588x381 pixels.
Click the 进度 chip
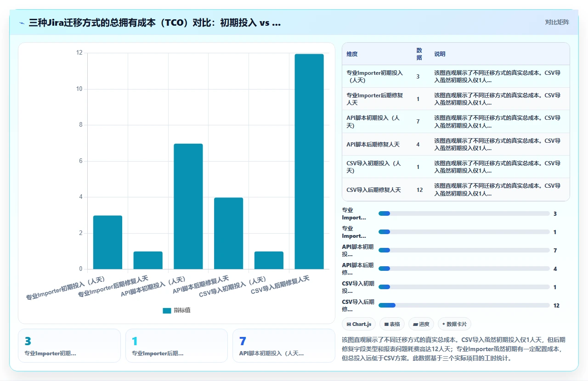[x=421, y=324]
